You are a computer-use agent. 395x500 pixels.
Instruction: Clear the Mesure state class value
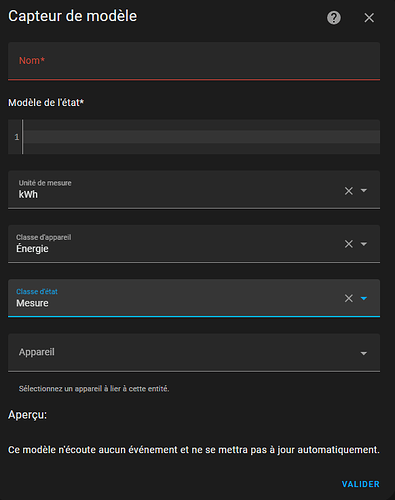(x=349, y=298)
